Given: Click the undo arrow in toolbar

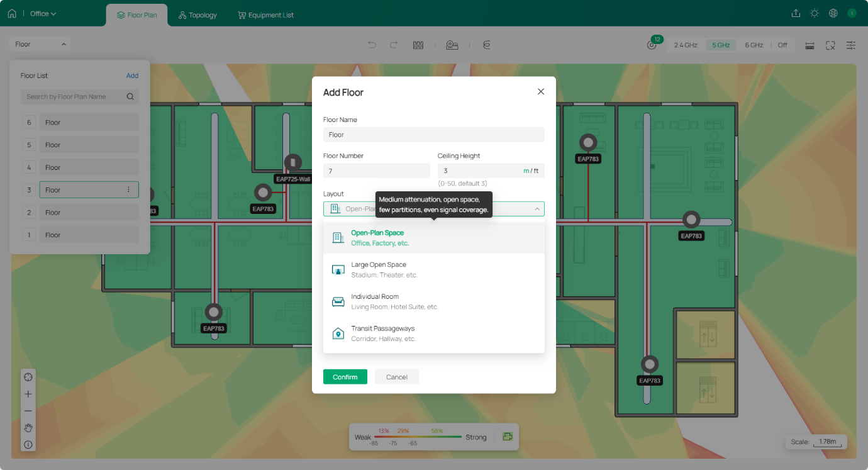Looking at the screenshot, I should (x=372, y=45).
